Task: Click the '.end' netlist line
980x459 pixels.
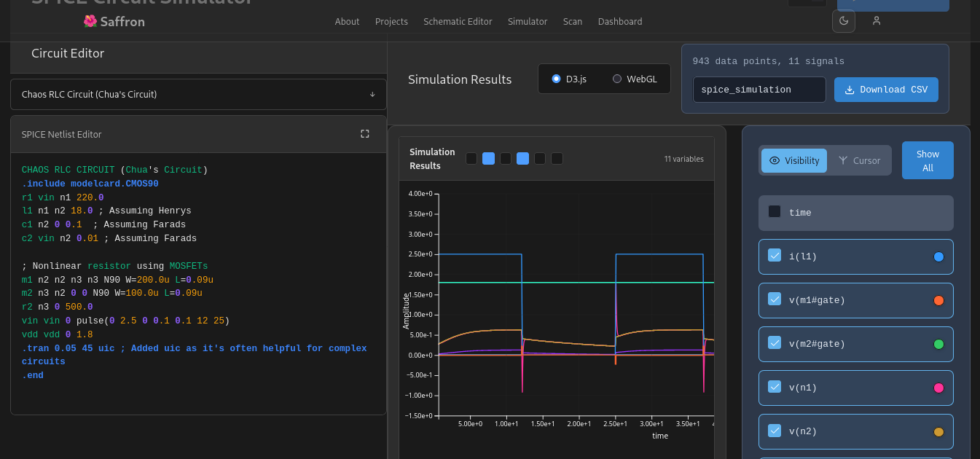Action: 33,375
